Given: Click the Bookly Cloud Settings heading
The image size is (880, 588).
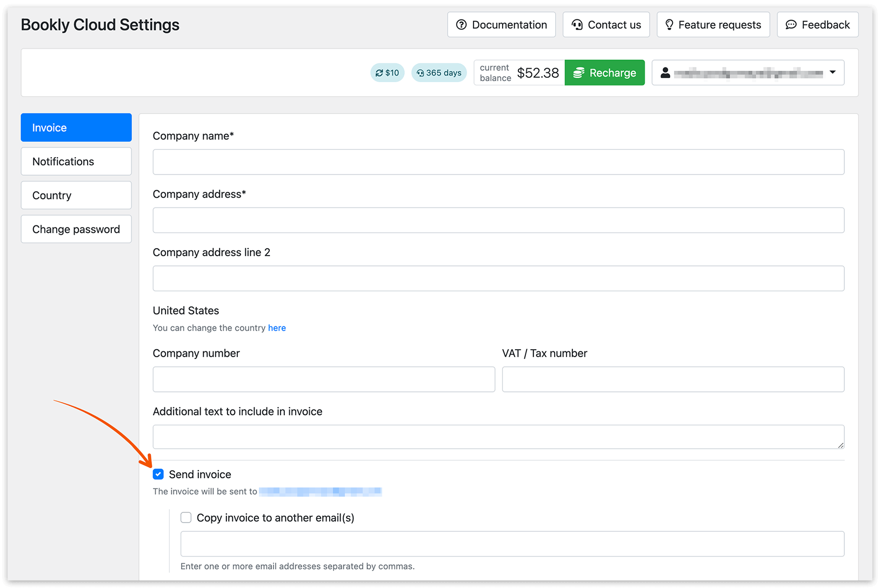Looking at the screenshot, I should click(x=100, y=25).
